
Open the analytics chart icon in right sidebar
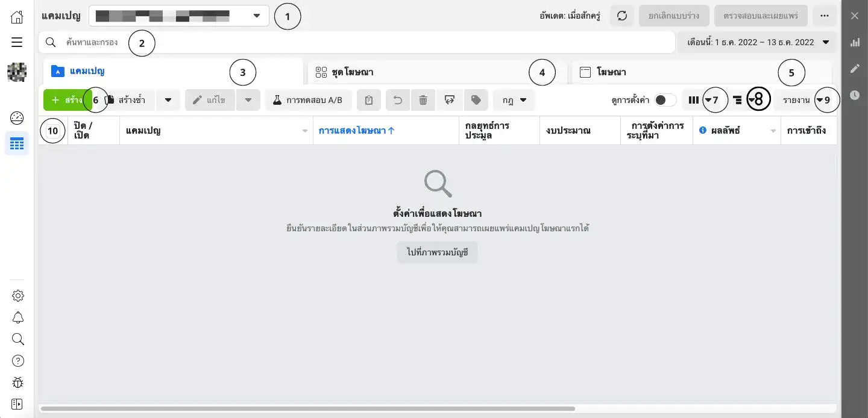(855, 42)
